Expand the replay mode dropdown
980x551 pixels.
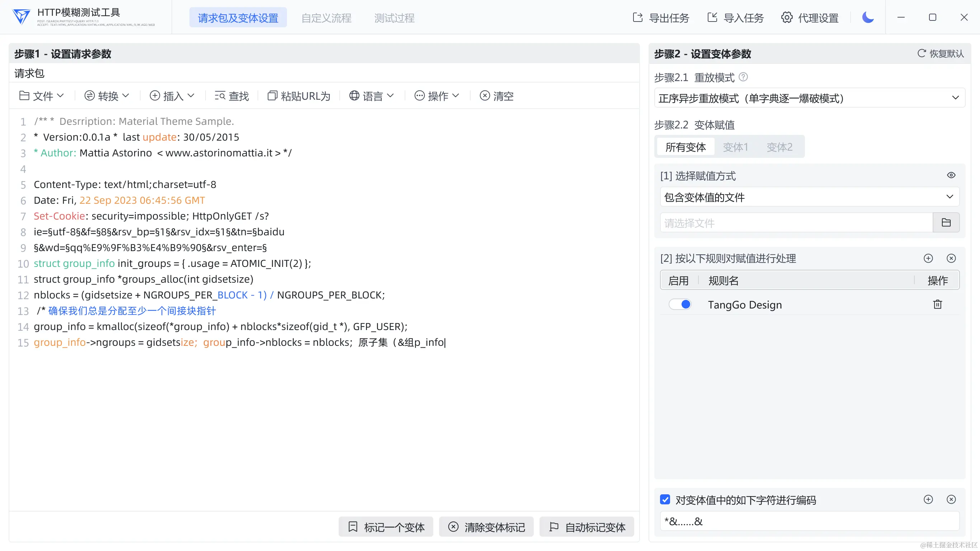(809, 98)
